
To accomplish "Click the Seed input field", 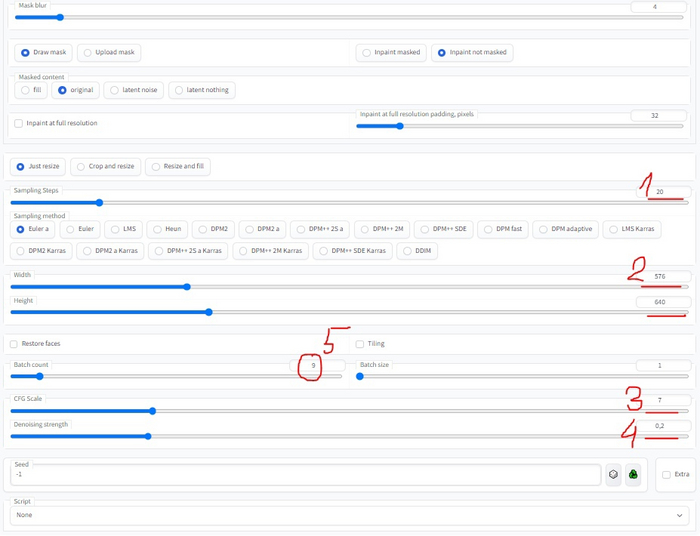I will [x=305, y=474].
